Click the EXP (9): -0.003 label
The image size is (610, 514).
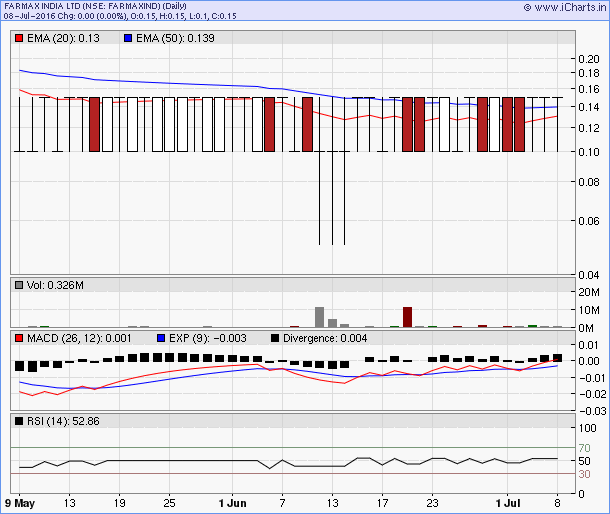pyautogui.click(x=208, y=338)
